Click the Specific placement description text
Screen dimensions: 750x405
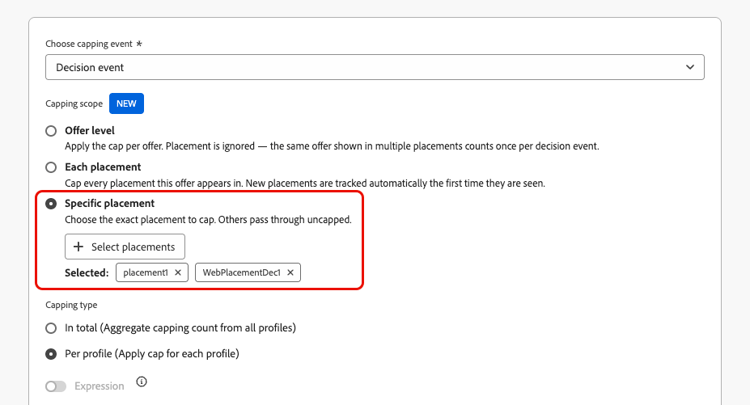click(208, 220)
